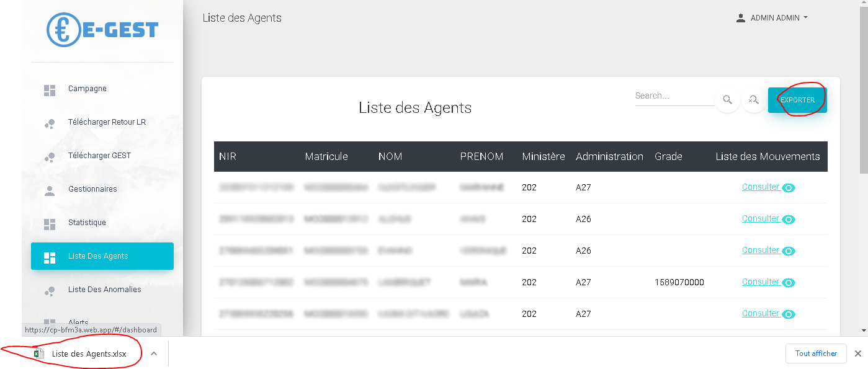
Task: Expand the ADMIN ADMIN user dropdown
Action: click(x=772, y=18)
